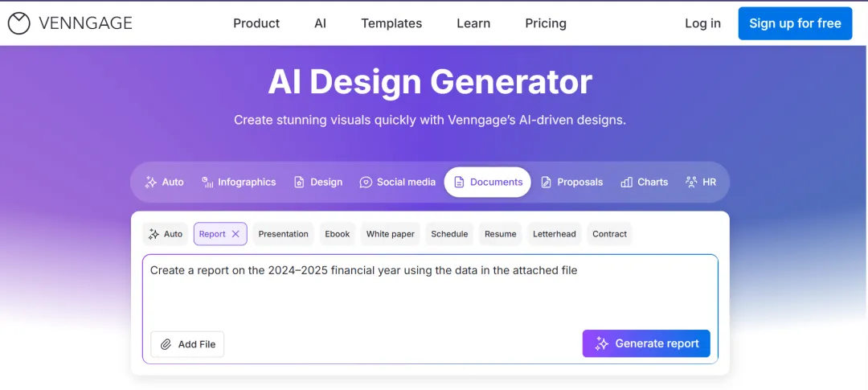Click the 'Create stunning visuals quickly' subtitle
The width and height of the screenshot is (868, 390).
click(x=430, y=120)
